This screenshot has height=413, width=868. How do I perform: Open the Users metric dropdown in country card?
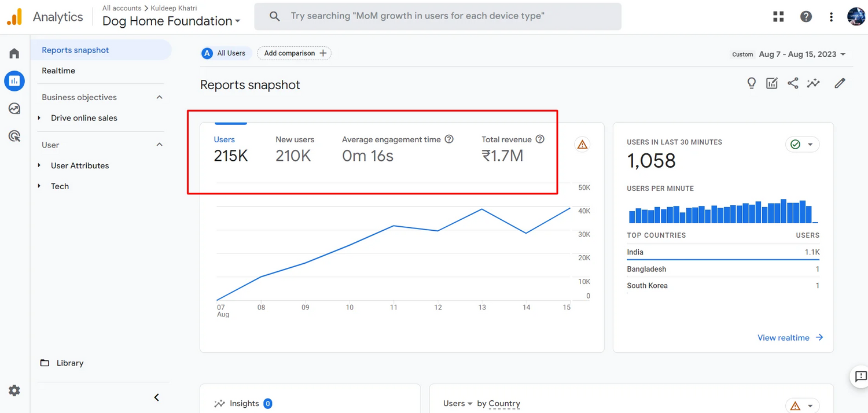pyautogui.click(x=458, y=404)
